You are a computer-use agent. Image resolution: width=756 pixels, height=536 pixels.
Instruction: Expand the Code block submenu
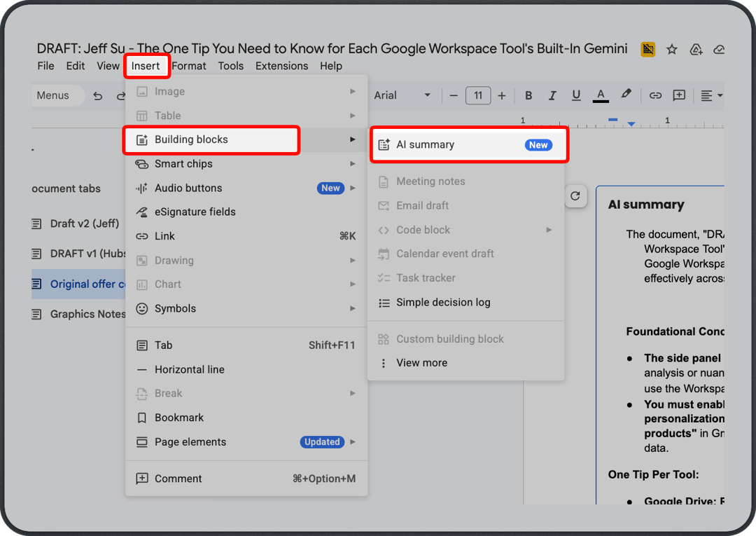(x=465, y=230)
